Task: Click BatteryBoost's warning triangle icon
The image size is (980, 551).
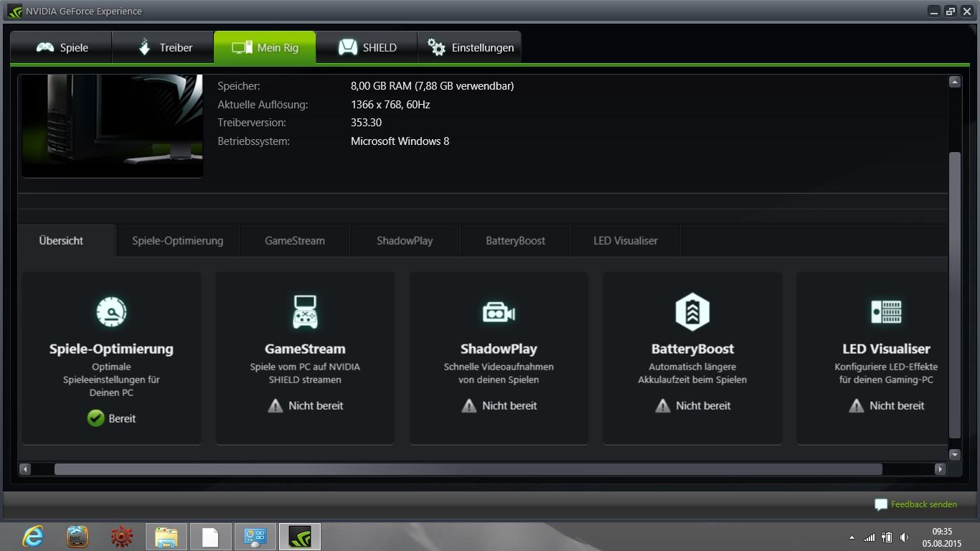Action: (663, 406)
